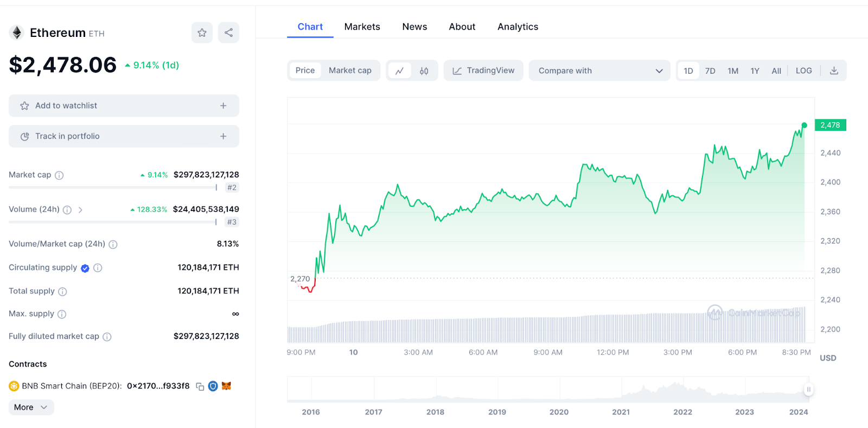Download chart data via download icon
Screen dimensions: 868x428
coord(834,71)
